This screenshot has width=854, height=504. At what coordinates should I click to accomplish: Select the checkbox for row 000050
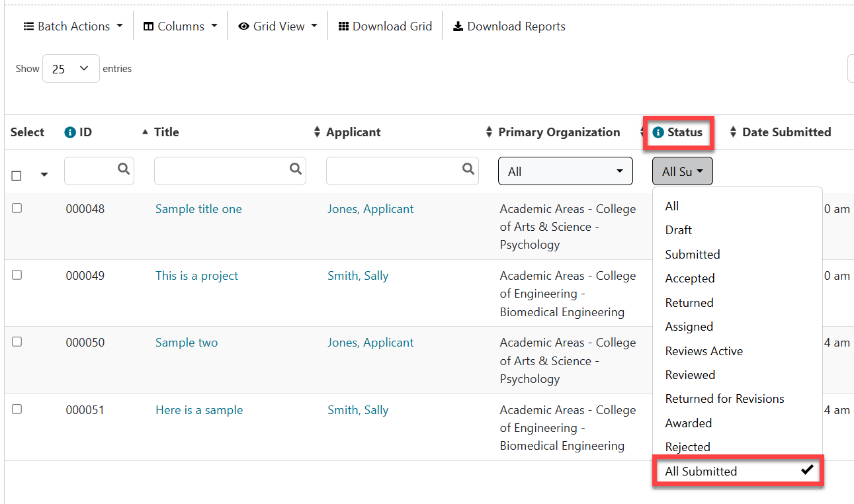17,342
